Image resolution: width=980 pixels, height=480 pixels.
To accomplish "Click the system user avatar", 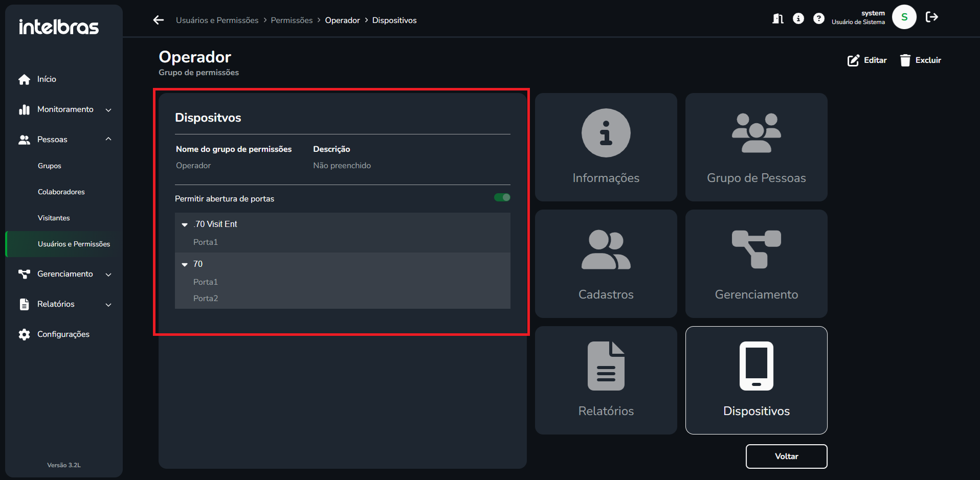I will click(x=904, y=17).
